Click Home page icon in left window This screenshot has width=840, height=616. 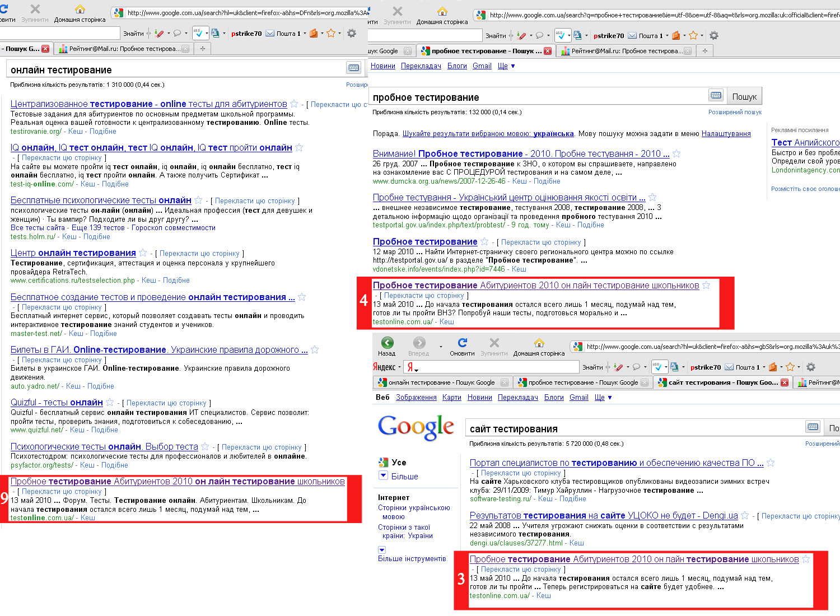pos(80,10)
